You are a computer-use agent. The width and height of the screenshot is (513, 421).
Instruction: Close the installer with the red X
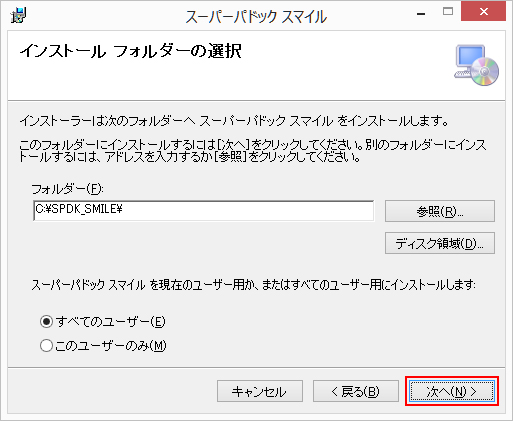(x=483, y=12)
